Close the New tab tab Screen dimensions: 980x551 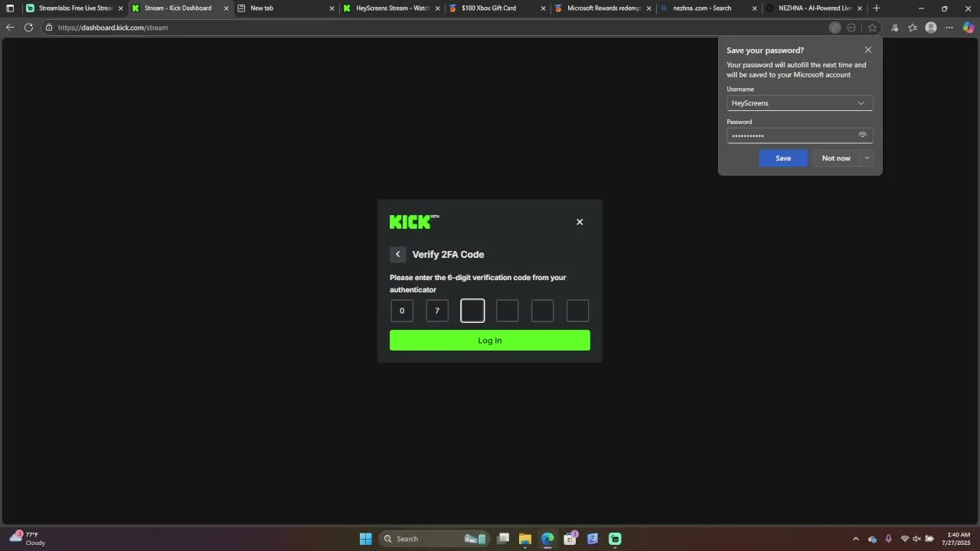pos(332,8)
